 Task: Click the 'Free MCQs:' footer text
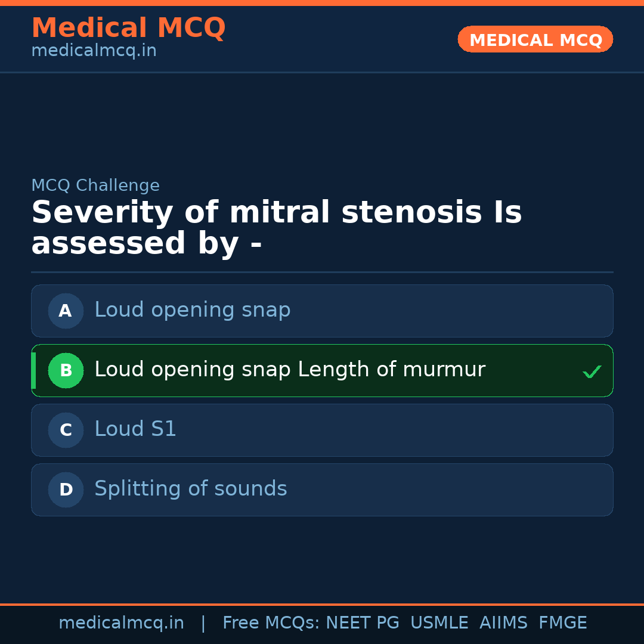[x=271, y=623]
